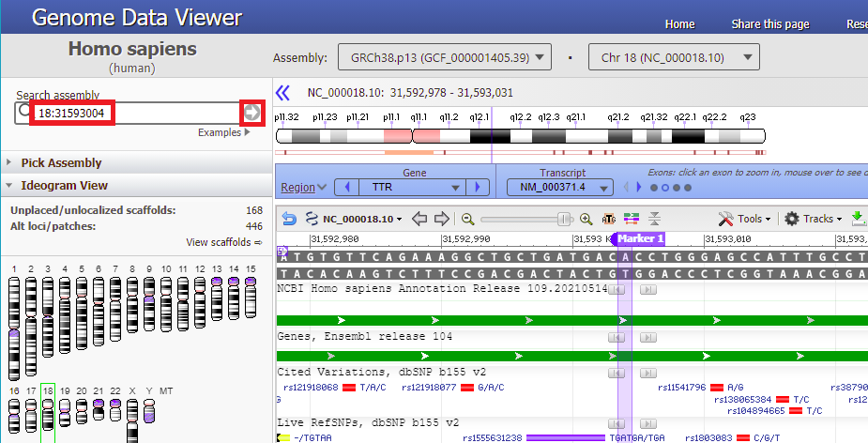The height and width of the screenshot is (443, 868).
Task: Click the green download icon
Action: [x=859, y=219]
